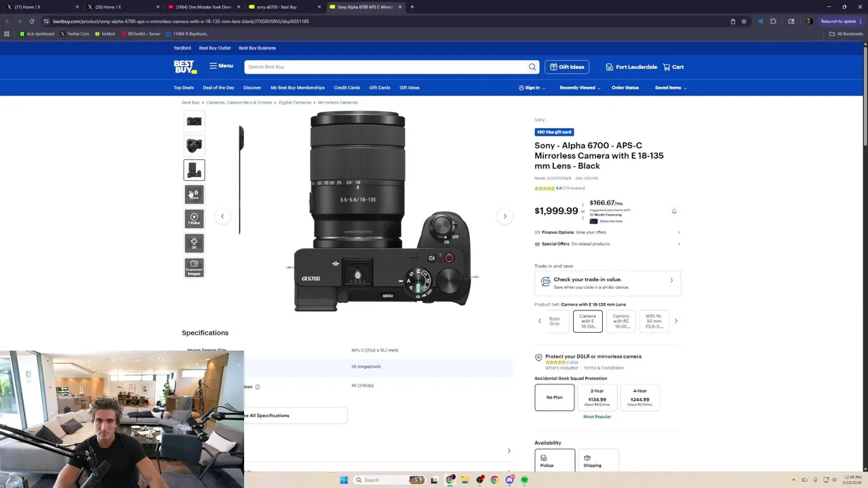Click the search magnifier icon

(x=532, y=67)
